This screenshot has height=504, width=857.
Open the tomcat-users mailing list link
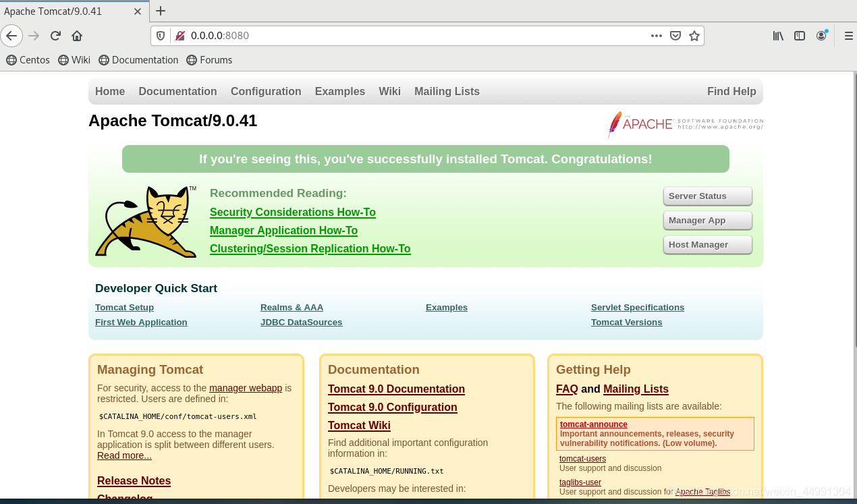point(582,459)
